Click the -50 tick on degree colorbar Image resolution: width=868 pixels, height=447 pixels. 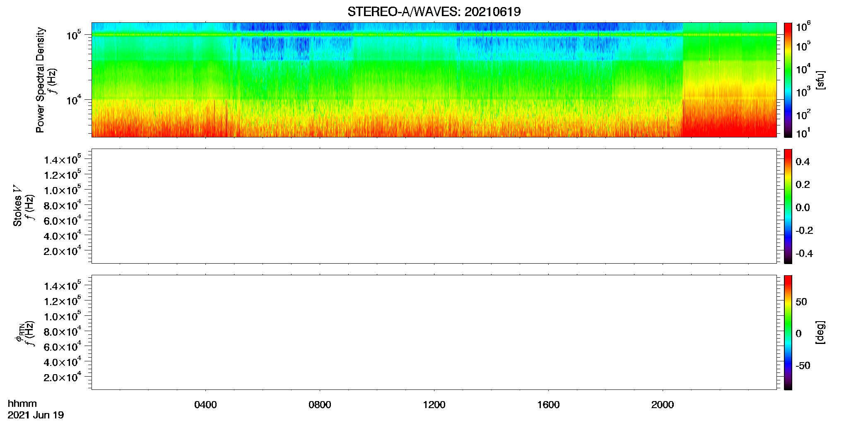pos(803,366)
